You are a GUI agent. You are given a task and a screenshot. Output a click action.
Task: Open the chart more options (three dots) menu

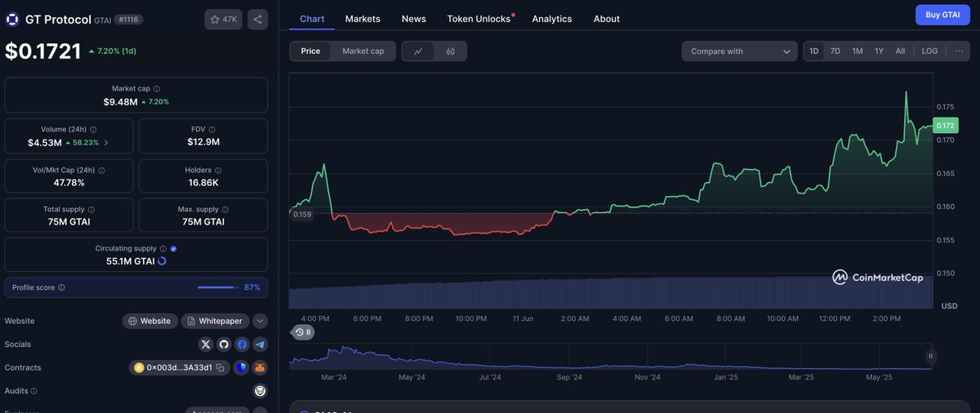(x=959, y=51)
